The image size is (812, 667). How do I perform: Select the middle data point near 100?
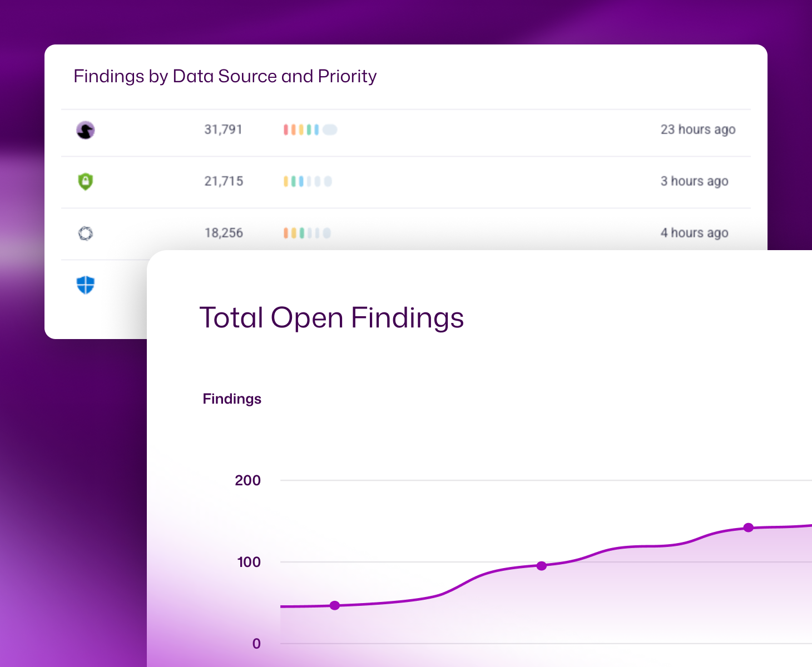[542, 566]
